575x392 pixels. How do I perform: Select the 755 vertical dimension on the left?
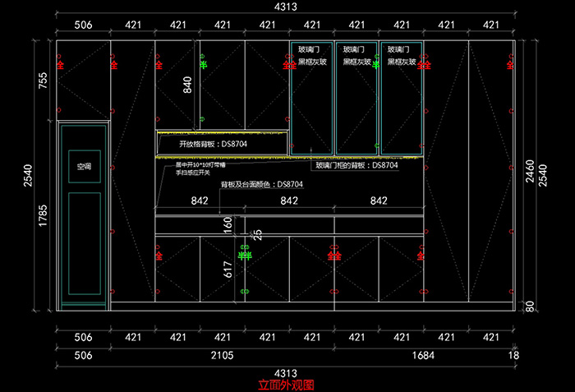point(44,81)
